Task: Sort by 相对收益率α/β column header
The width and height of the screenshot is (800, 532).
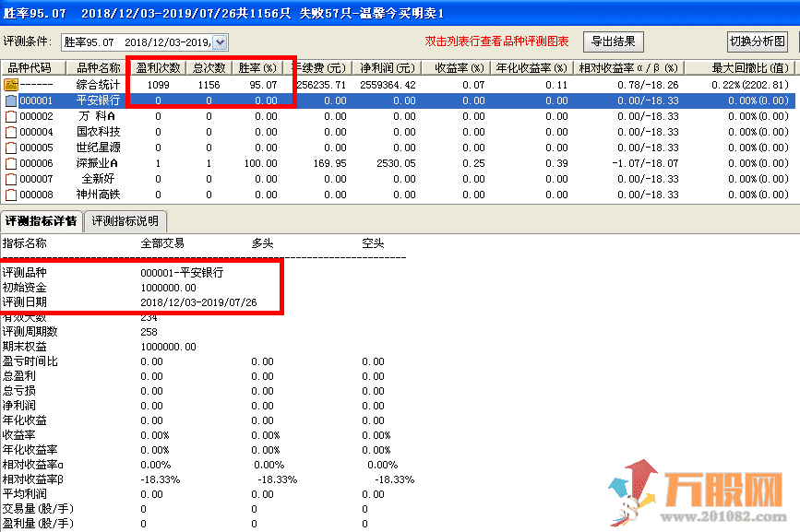Action: point(628,68)
